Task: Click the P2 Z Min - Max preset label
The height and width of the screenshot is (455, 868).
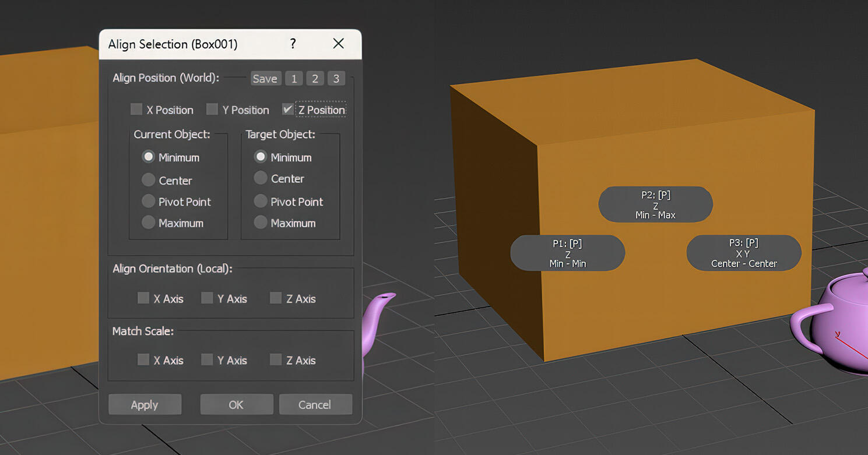Action: coord(655,204)
